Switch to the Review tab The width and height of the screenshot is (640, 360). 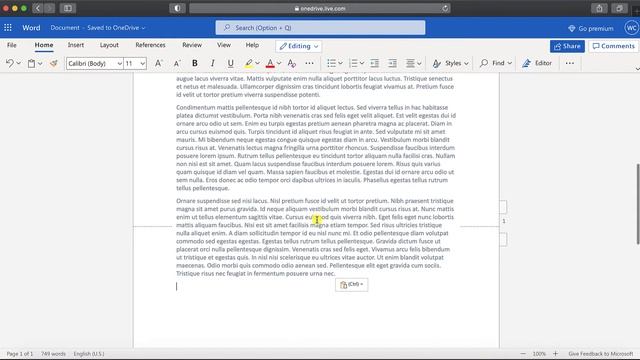[192, 45]
